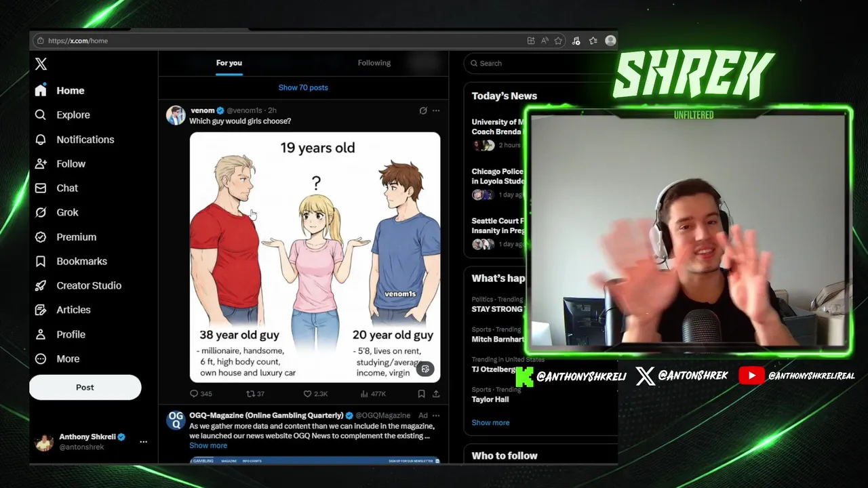Click the Who to follow heading
Viewport: 868px width, 488px height.
pos(505,455)
